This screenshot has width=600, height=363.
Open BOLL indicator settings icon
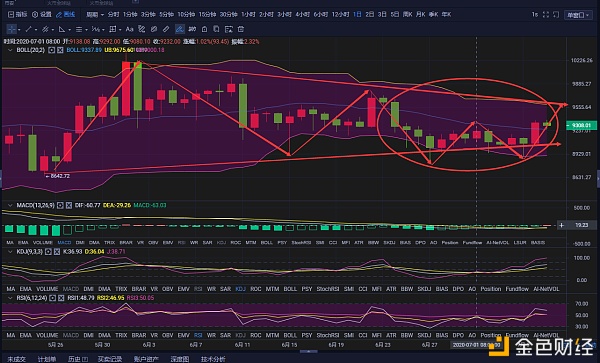[x=51, y=50]
